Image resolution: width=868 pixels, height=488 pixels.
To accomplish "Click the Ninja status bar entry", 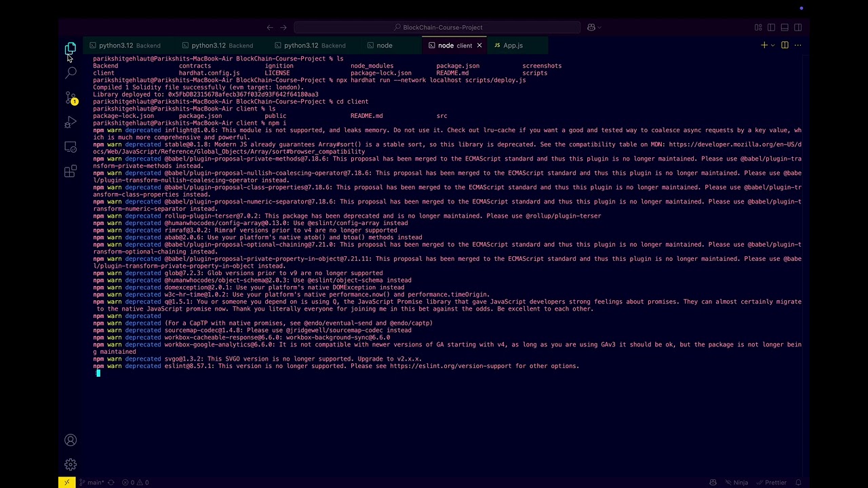I will [736, 483].
